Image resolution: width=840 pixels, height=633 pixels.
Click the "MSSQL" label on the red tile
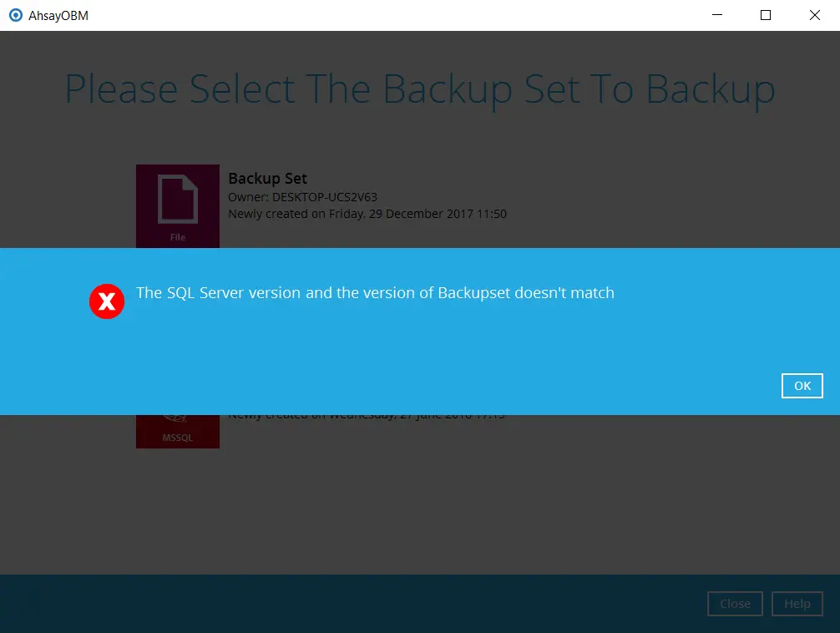pos(178,438)
